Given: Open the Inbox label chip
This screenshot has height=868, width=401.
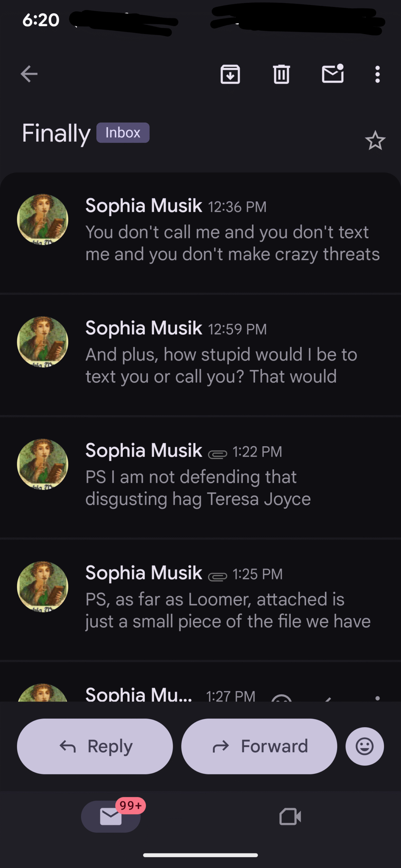Looking at the screenshot, I should click(x=123, y=133).
